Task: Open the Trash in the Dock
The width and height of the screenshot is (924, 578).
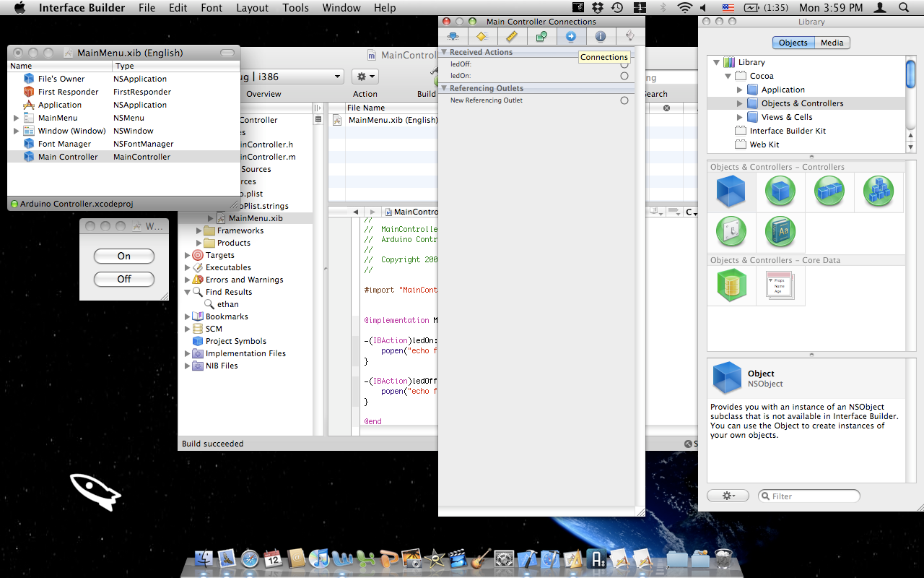Action: pyautogui.click(x=723, y=558)
